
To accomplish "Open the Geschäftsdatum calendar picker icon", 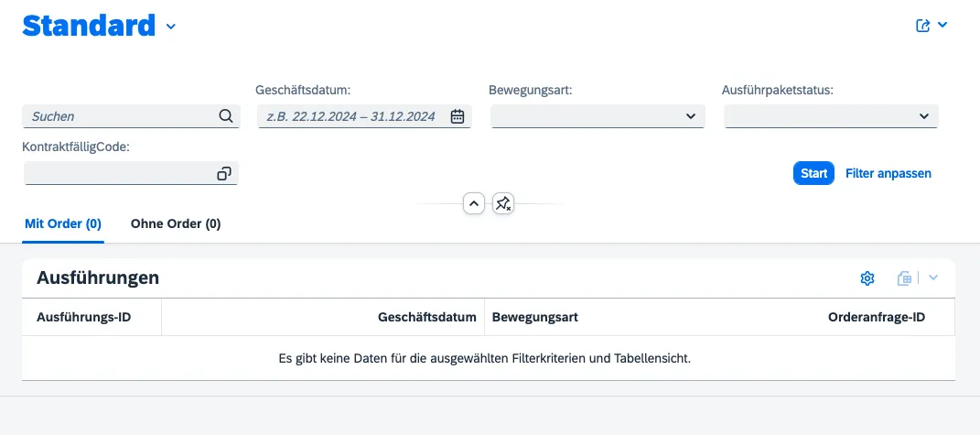I will tap(458, 116).
